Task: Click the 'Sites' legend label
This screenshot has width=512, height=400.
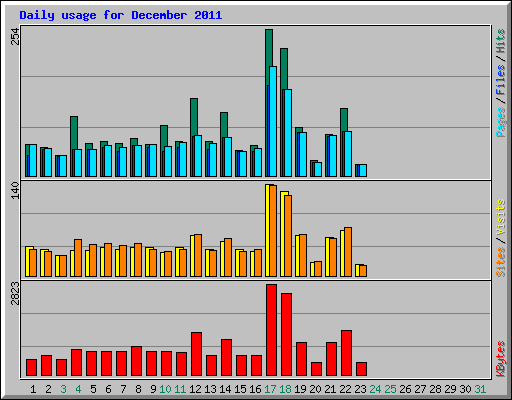Action: (x=500, y=262)
